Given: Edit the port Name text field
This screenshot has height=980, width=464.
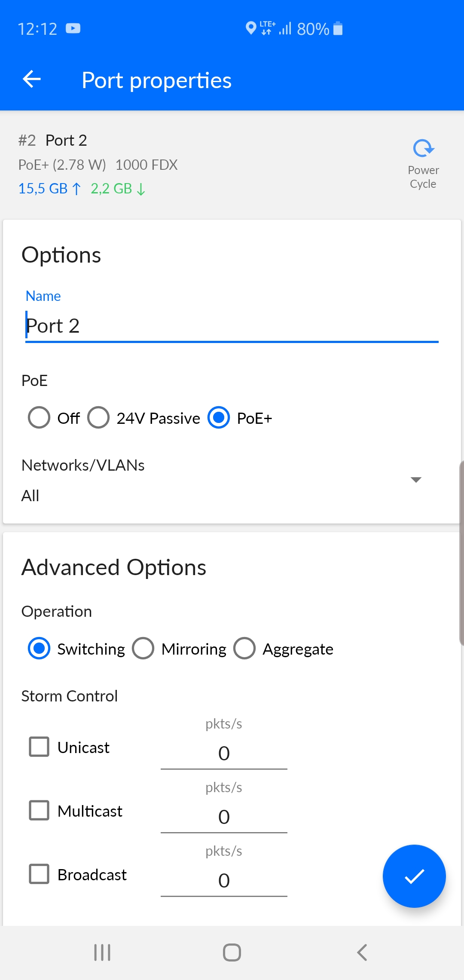Looking at the screenshot, I should [x=231, y=326].
